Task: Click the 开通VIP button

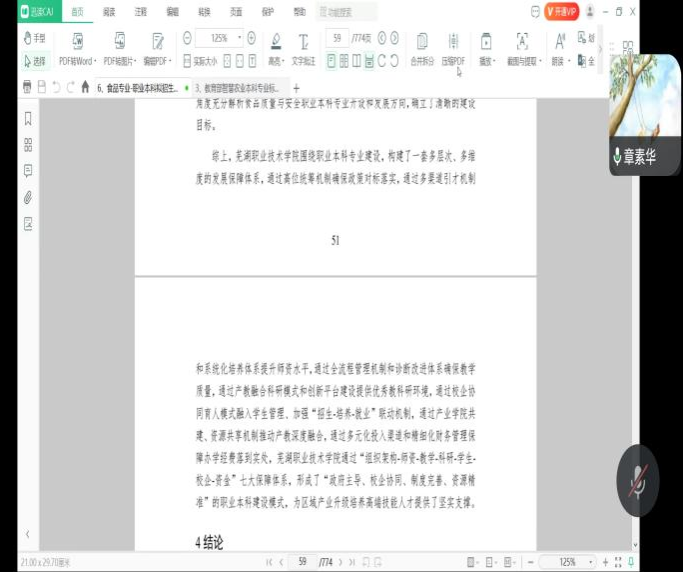Action: coord(561,12)
